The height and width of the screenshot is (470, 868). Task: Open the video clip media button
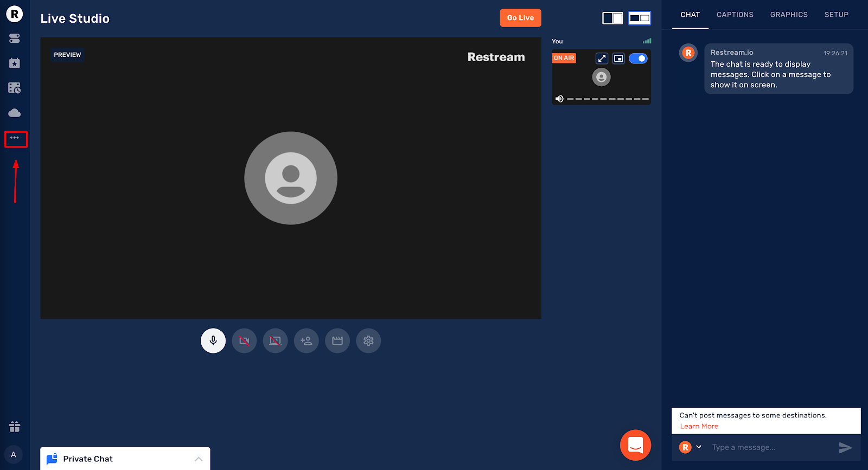tap(337, 341)
